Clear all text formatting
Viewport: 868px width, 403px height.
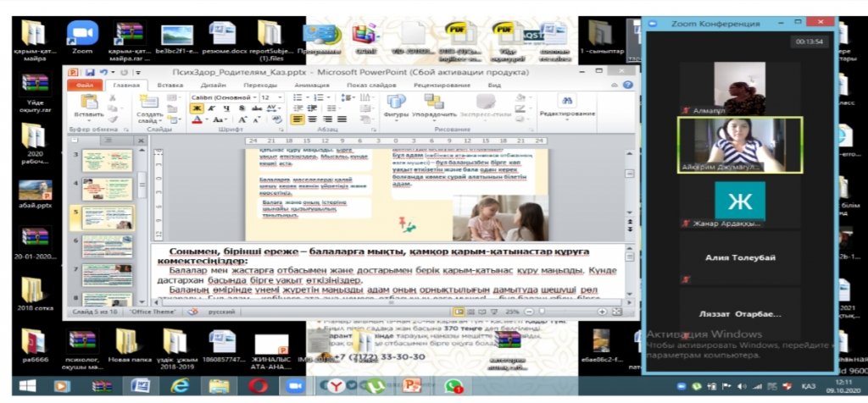tap(277, 119)
